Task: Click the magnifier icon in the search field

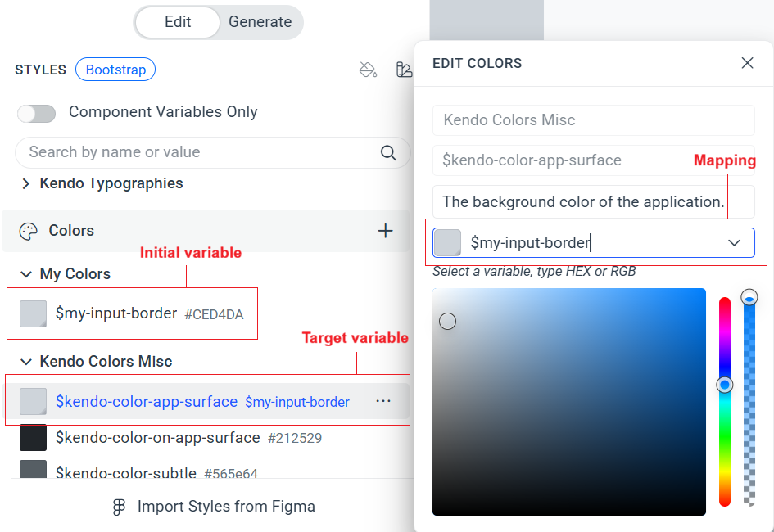Action: (389, 153)
